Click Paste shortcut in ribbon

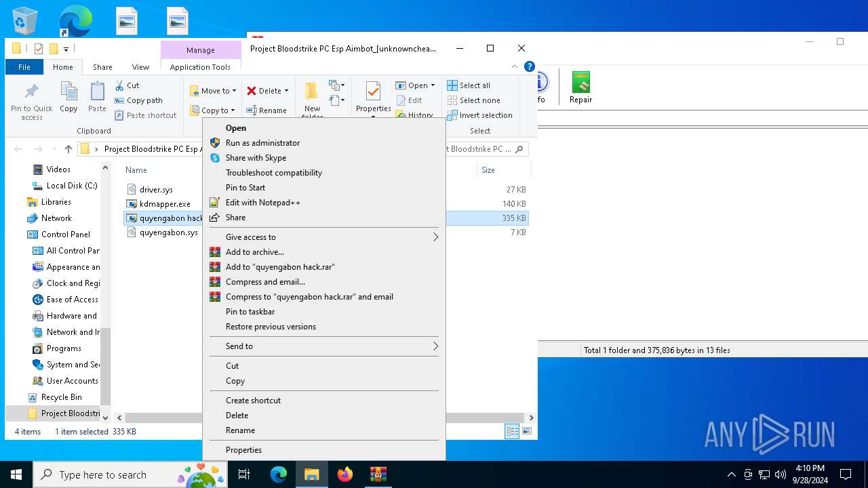(x=145, y=115)
